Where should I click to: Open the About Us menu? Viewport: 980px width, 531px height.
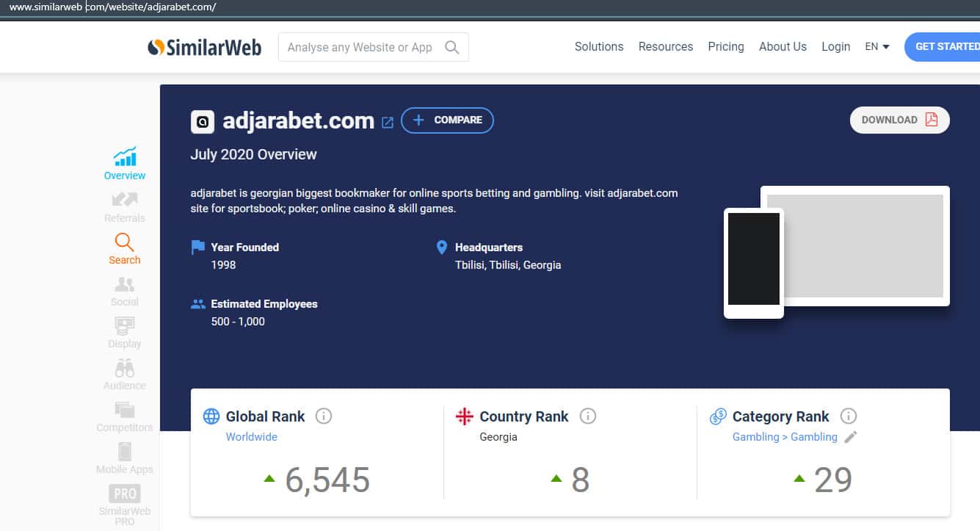(783, 46)
